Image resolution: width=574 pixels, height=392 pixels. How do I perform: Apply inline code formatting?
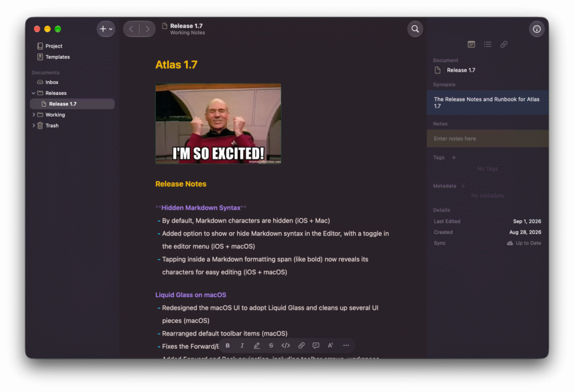[x=285, y=345]
